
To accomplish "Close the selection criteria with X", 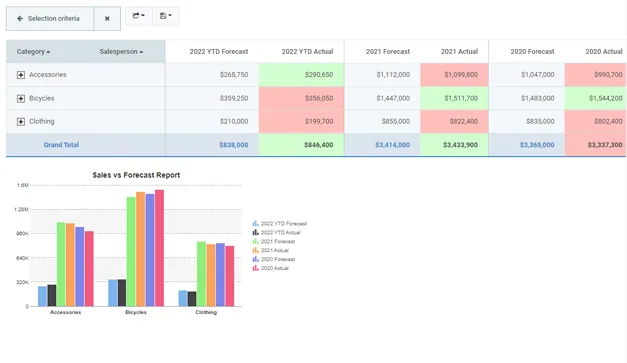I will pyautogui.click(x=107, y=18).
